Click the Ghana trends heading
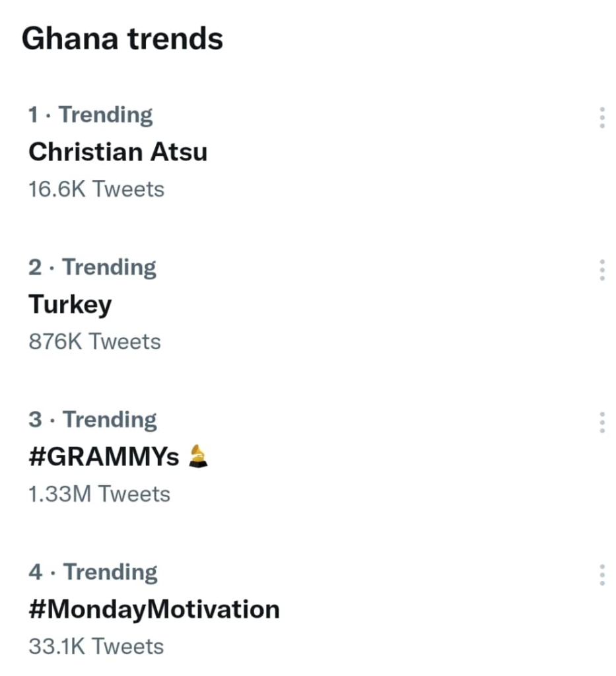Screen dimensions: 616x676 point(123,39)
